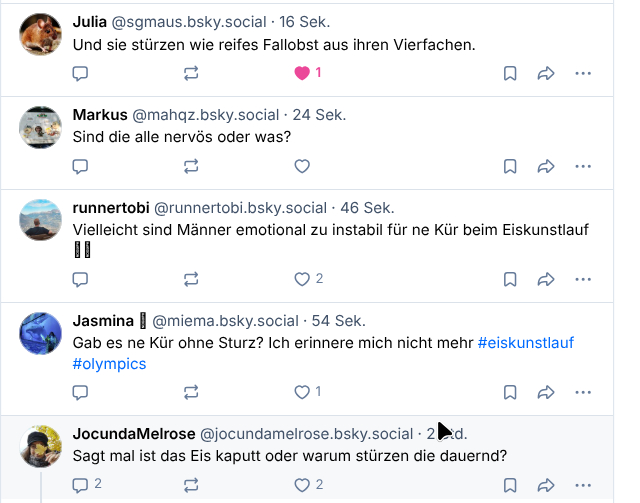Share runnertobi's post
This screenshot has width=640, height=503.
point(546,279)
